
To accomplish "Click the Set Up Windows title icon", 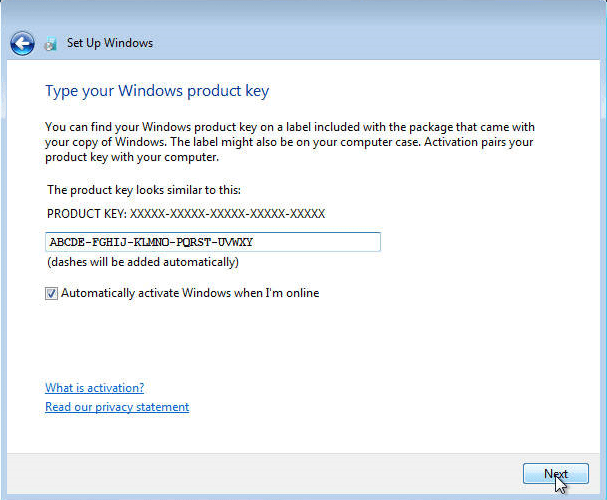I will click(50, 44).
